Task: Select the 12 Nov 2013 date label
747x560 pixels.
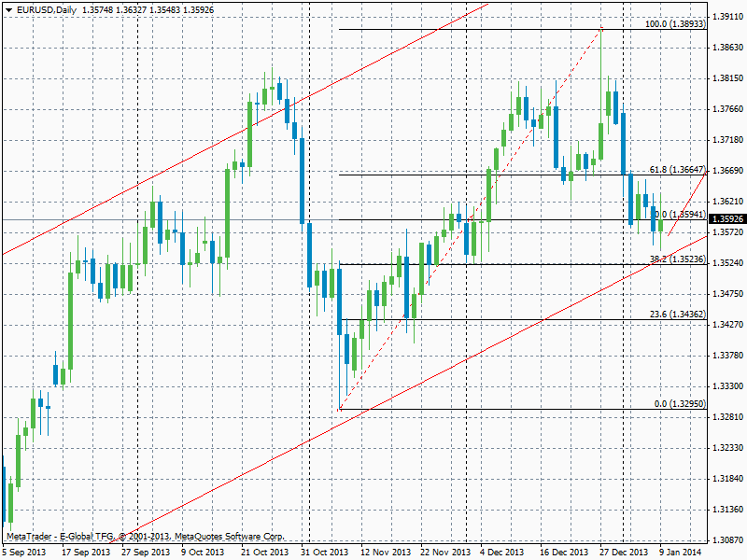Action: [386, 552]
